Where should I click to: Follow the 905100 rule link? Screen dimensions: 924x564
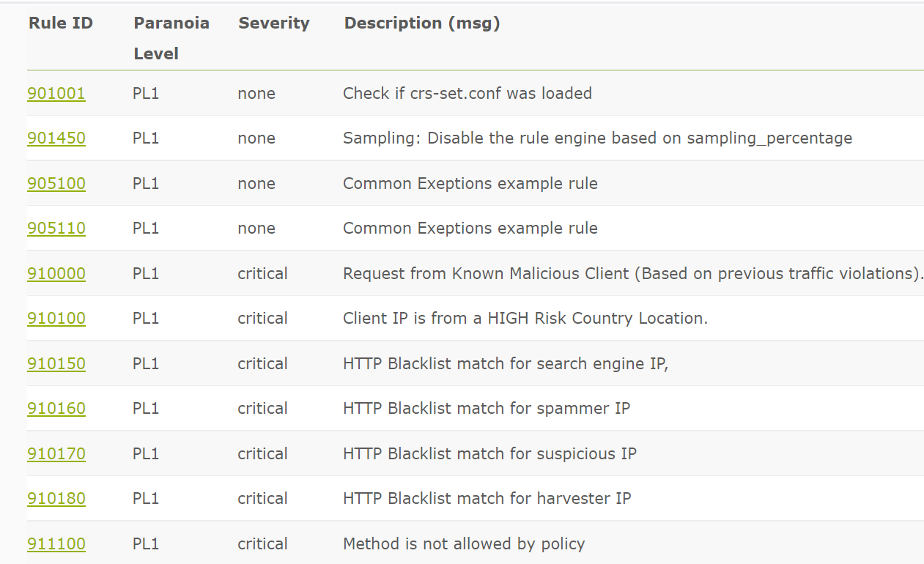(56, 184)
